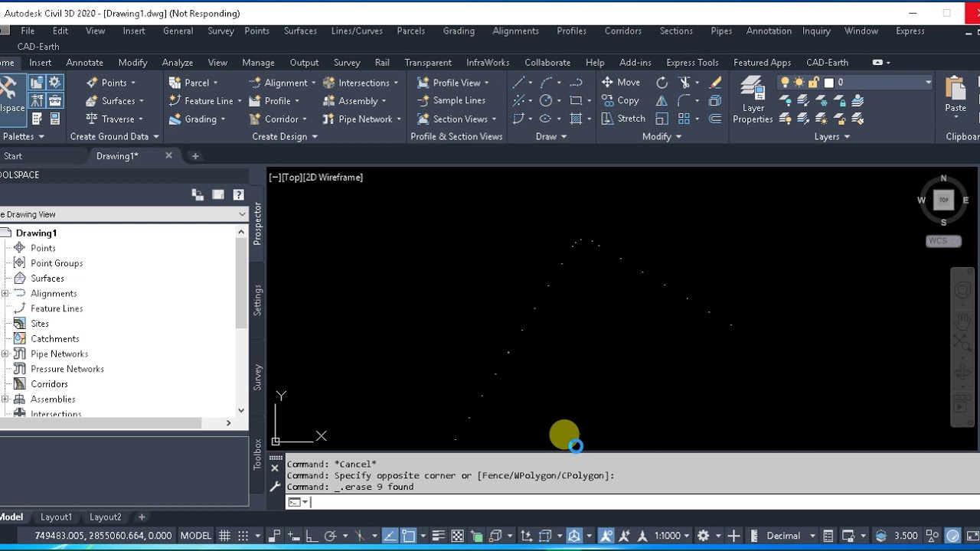This screenshot has width=980, height=551.
Task: Open the Annotate ribbon tab
Action: [x=84, y=62]
